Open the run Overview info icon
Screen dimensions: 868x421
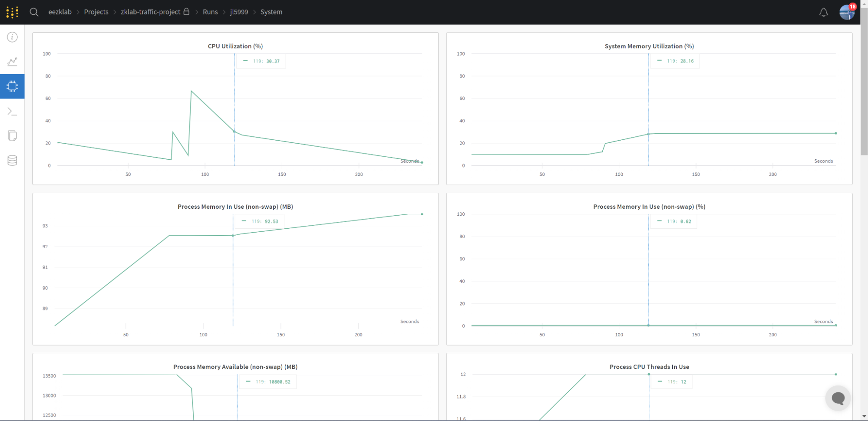(x=12, y=37)
